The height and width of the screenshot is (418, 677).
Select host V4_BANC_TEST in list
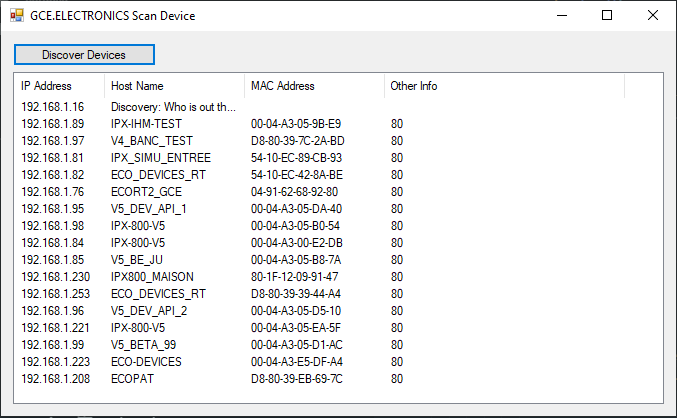click(151, 141)
